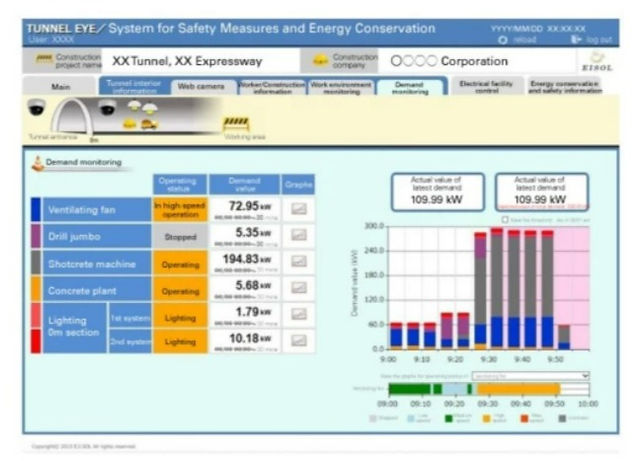Open the Lighting 2nd system graph icon

pyautogui.click(x=298, y=341)
